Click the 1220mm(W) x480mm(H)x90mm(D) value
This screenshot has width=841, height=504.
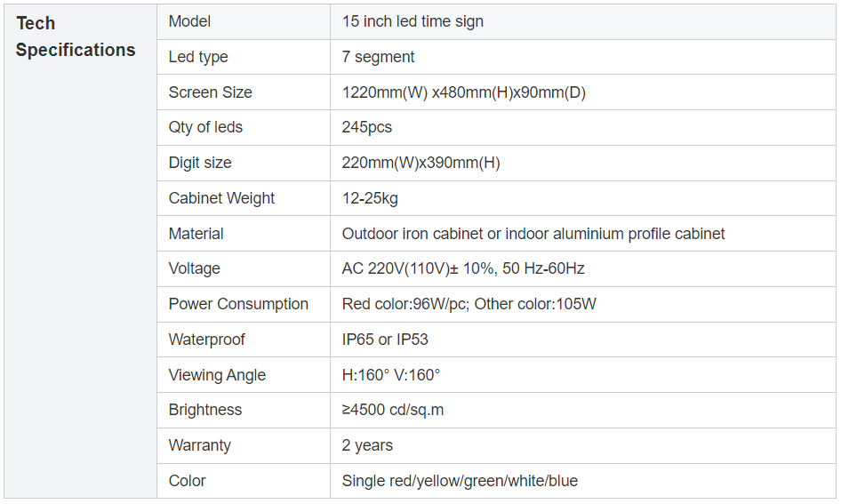(463, 92)
